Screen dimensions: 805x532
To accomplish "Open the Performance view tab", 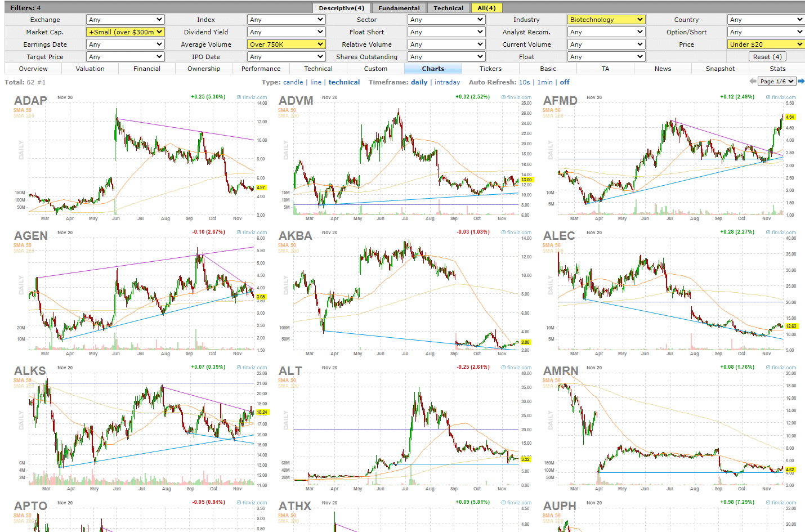I will click(261, 69).
